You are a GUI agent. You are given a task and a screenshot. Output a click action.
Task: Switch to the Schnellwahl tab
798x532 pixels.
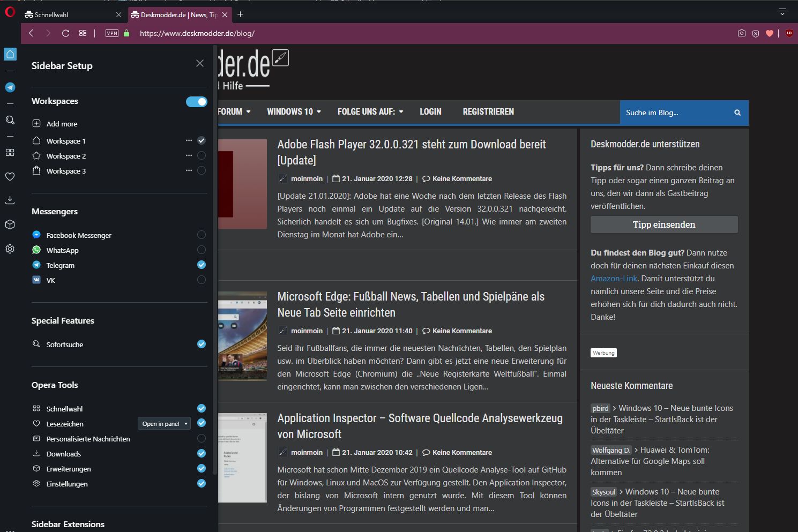pos(74,15)
